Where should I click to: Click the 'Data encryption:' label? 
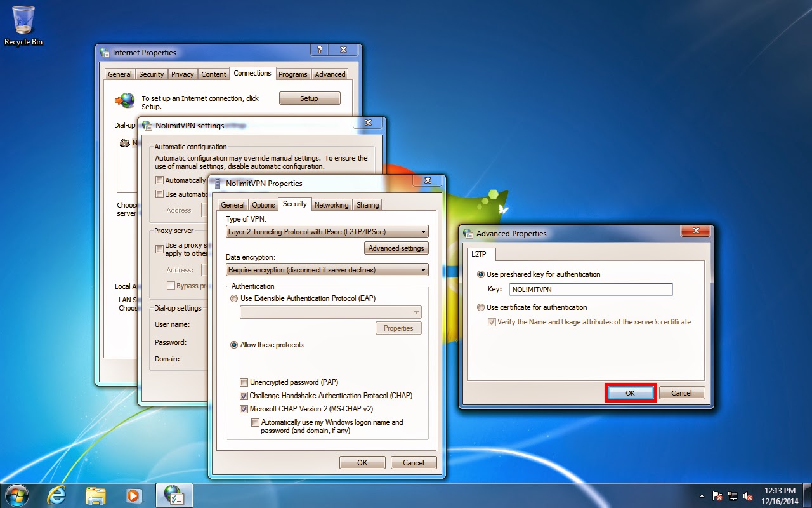pyautogui.click(x=251, y=257)
